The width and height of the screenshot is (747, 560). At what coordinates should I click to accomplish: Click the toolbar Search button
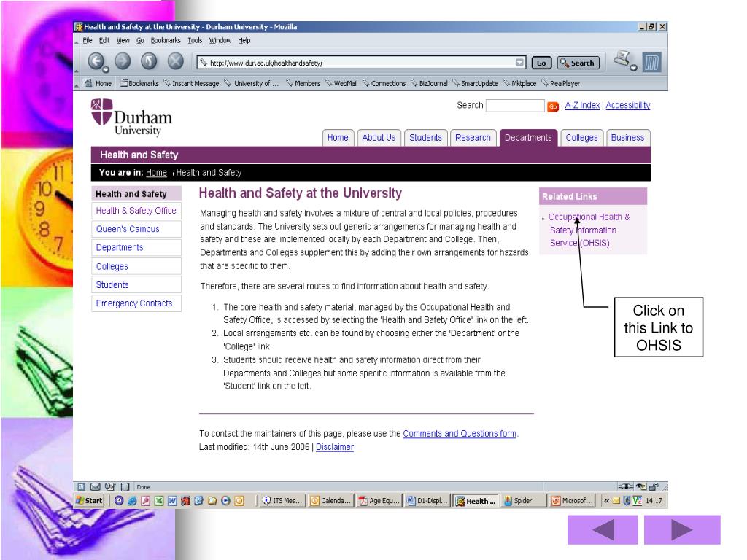[x=578, y=63]
